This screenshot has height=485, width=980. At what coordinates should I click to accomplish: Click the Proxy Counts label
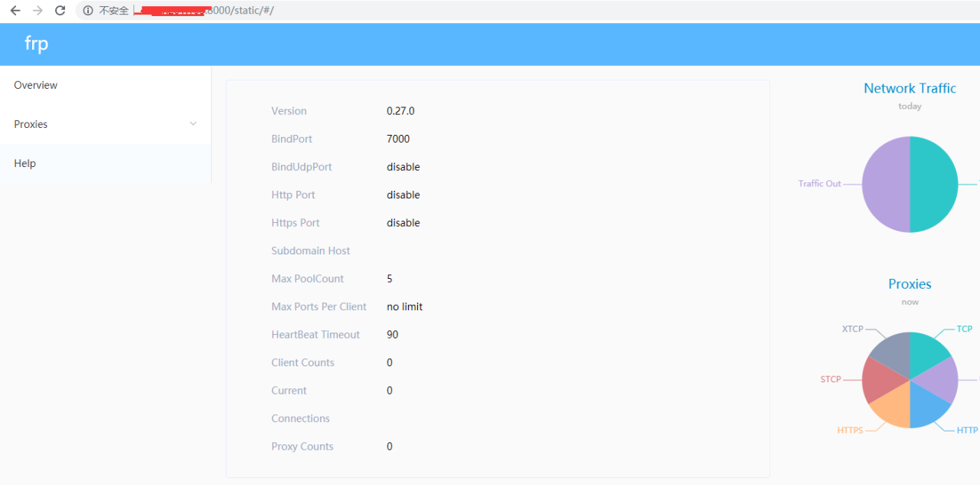pos(302,447)
